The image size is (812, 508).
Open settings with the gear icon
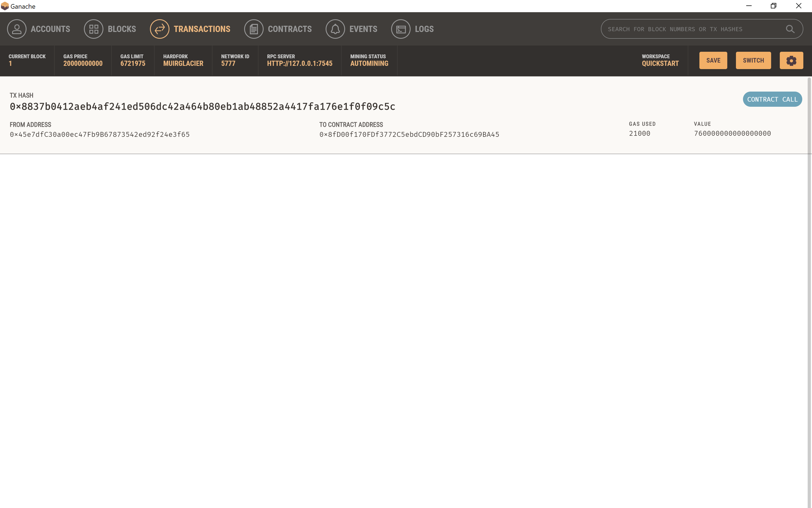(791, 60)
